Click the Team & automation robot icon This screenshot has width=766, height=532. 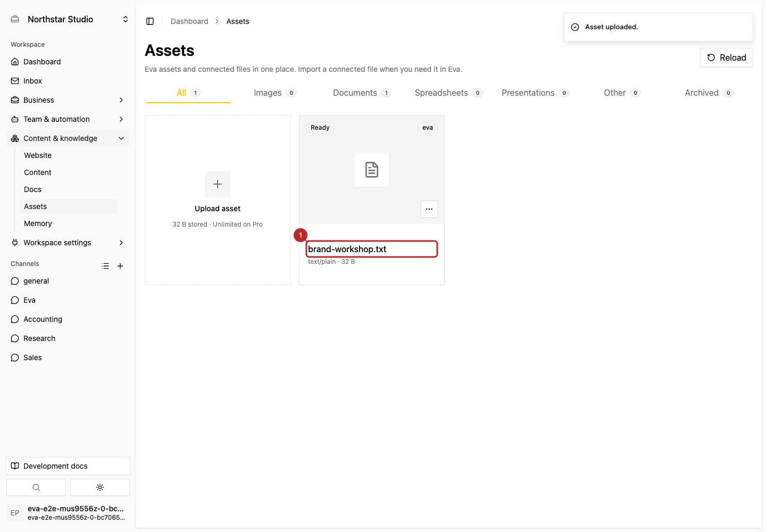pos(15,119)
